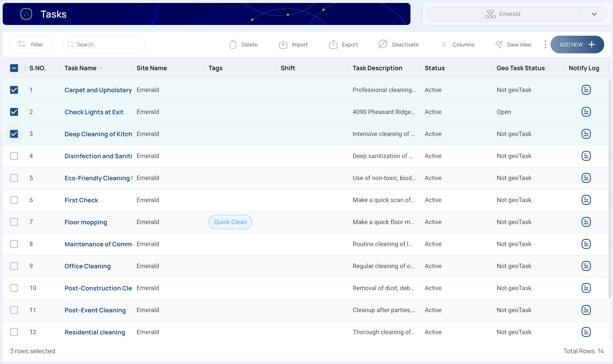Select the Post-Event Cleaning row checkbox
613x364 pixels.
[x=14, y=310]
